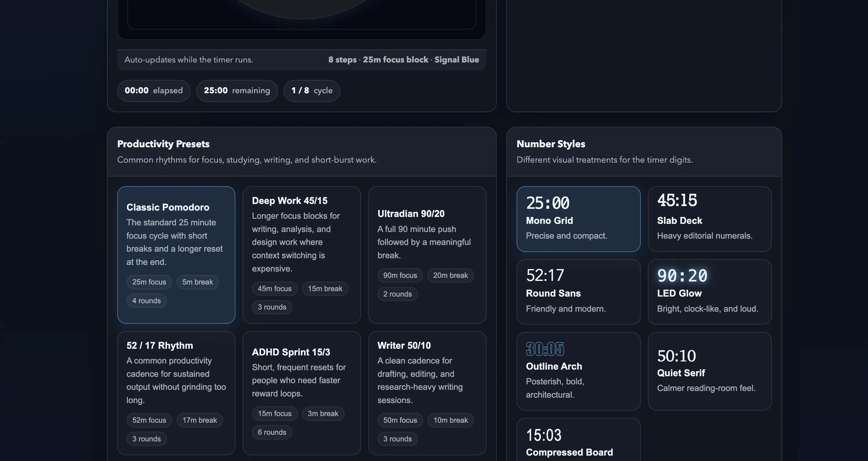Switch digits to LED Glow style

click(x=709, y=291)
